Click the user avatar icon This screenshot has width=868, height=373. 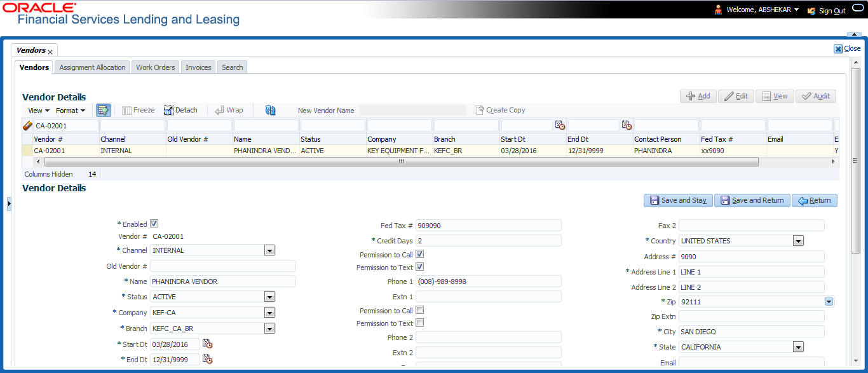point(719,10)
